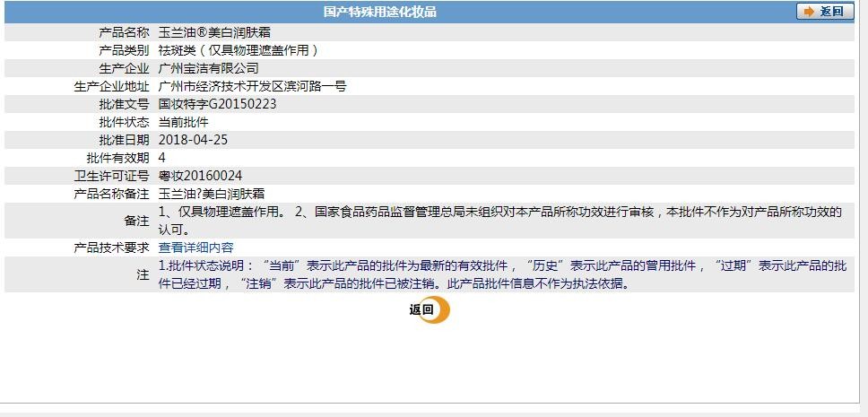Select approval date 2018-04-25
This screenshot has width=868, height=417.
pos(193,140)
